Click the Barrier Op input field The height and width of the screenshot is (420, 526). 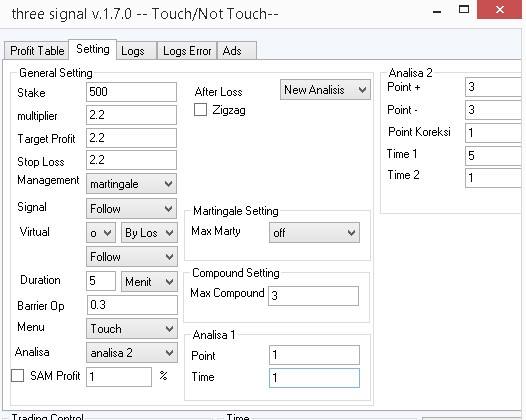click(132, 305)
